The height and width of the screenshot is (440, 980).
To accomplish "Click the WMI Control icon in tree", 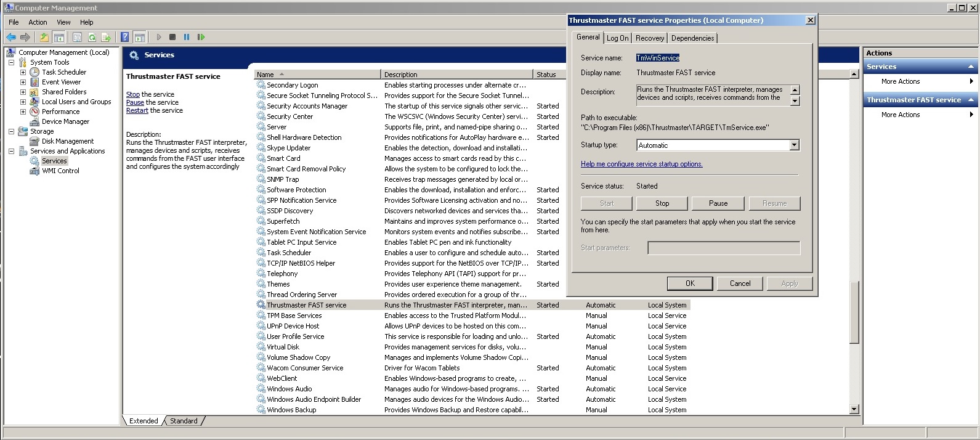I will tap(34, 171).
